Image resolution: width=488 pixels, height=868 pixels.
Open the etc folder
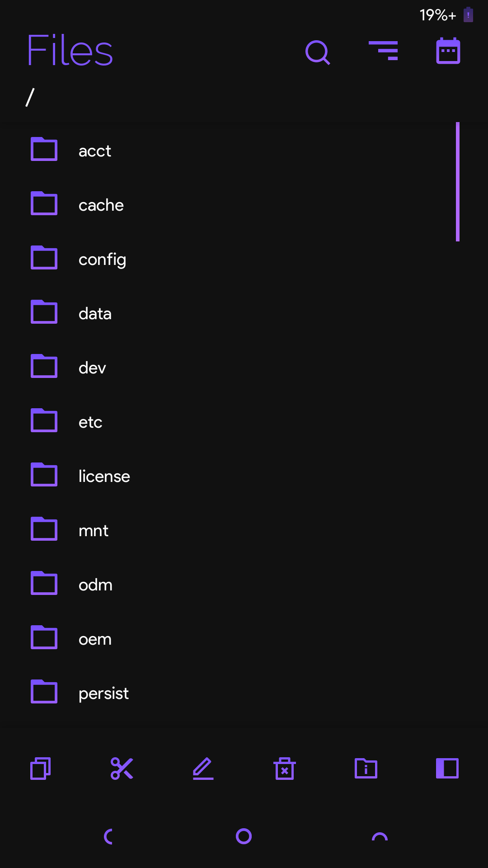click(90, 422)
